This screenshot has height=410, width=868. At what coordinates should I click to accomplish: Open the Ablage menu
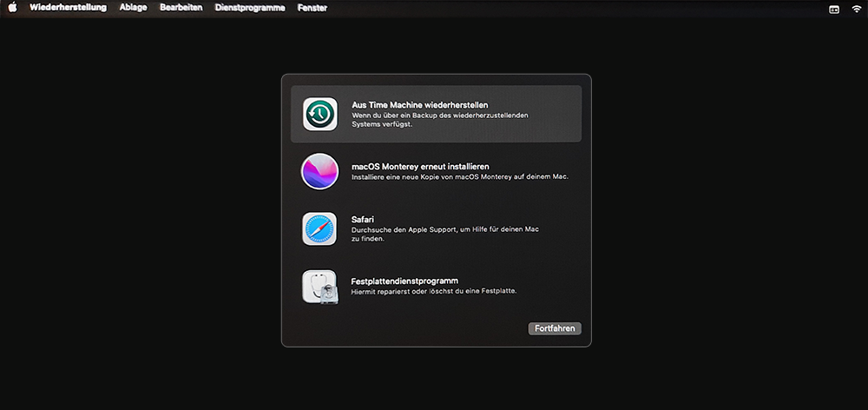point(134,8)
